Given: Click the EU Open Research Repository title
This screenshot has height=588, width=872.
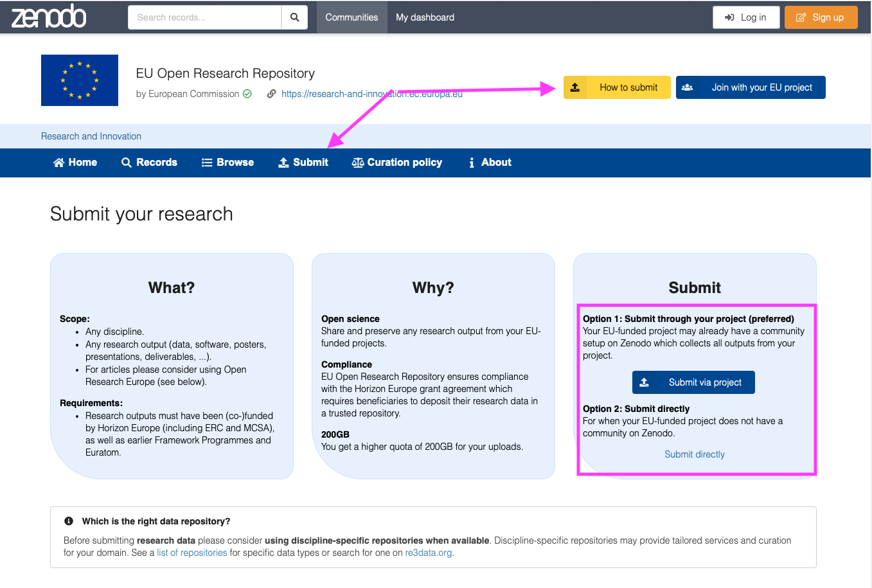Looking at the screenshot, I should coord(226,73).
